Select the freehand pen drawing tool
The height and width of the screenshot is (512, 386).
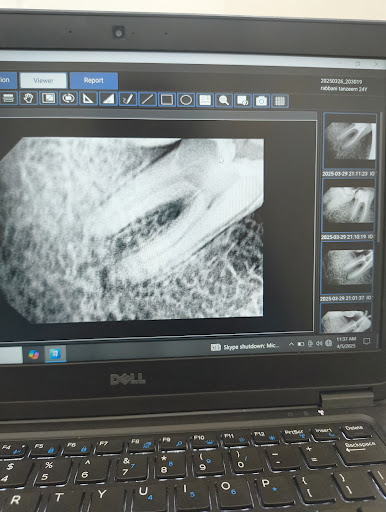pos(128,99)
